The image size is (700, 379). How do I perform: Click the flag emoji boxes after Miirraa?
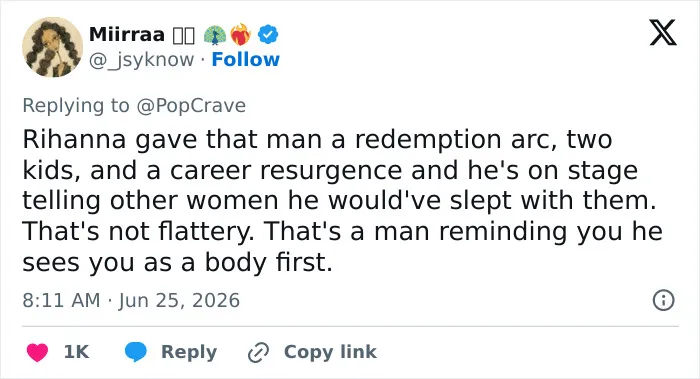point(184,36)
